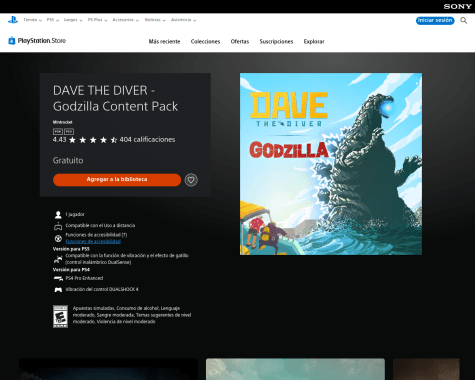This screenshot has width=475, height=380.
Task: Add to wishlist with heart icon
Action: (x=191, y=180)
